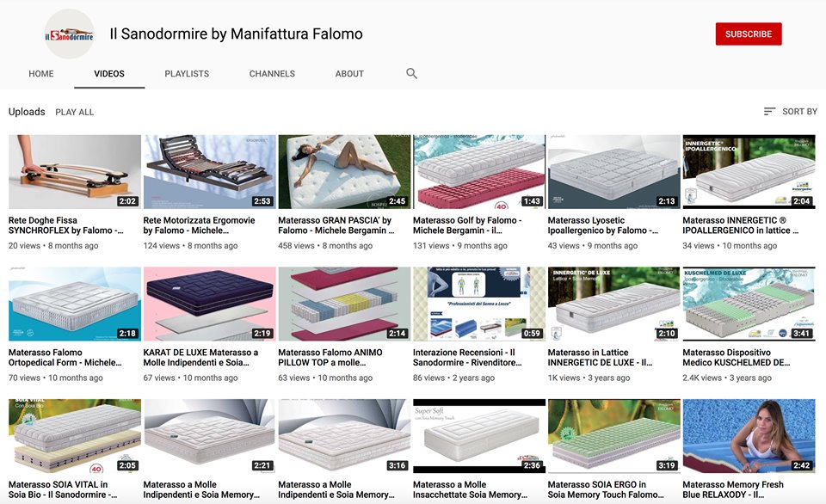Image resolution: width=826 pixels, height=504 pixels.
Task: Open the channel title Il Sanodormire by Manifattura Falomo
Action: coord(236,34)
